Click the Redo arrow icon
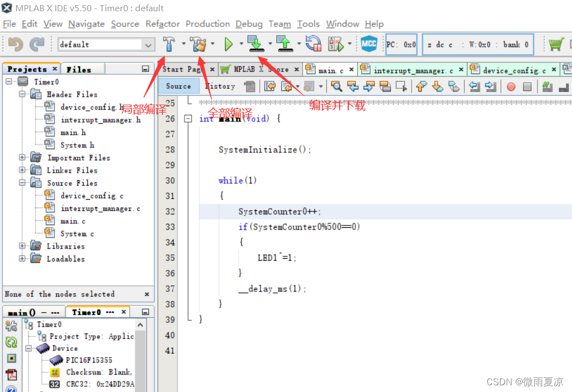Viewport: 572px width, 392px height. tap(37, 44)
